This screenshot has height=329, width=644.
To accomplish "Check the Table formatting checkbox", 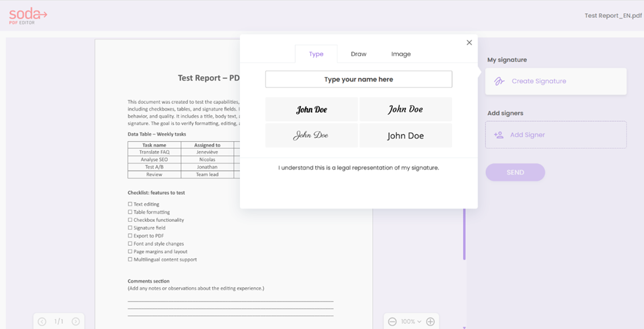I will coord(130,212).
